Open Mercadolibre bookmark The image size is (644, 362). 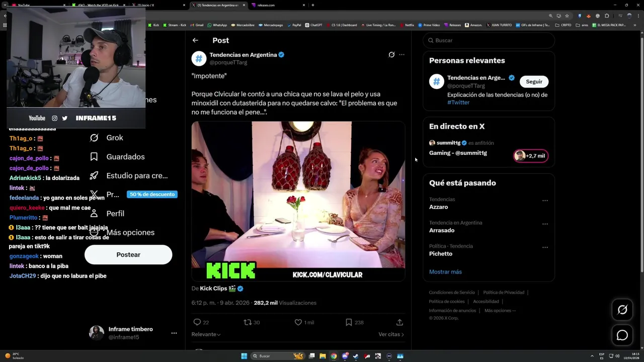[x=243, y=25]
